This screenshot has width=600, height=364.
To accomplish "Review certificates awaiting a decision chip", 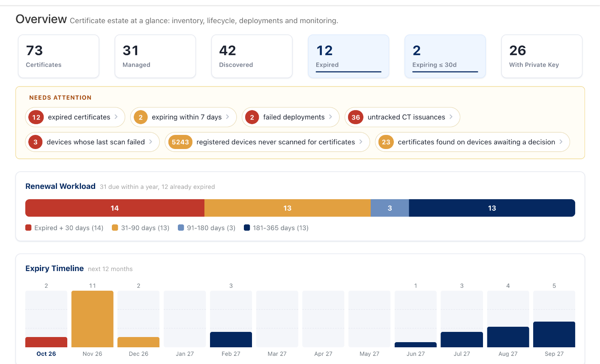I will [x=472, y=142].
